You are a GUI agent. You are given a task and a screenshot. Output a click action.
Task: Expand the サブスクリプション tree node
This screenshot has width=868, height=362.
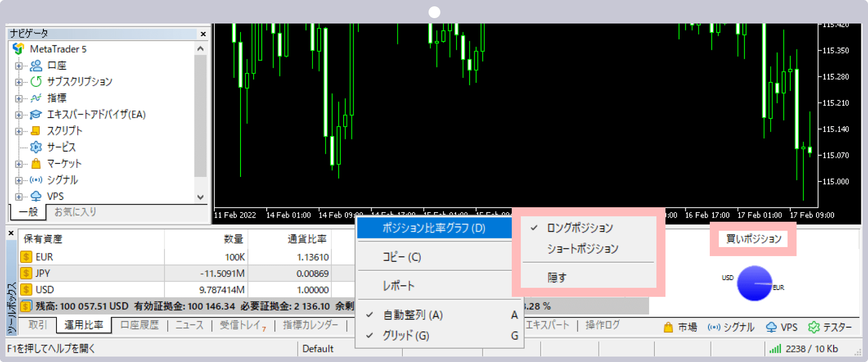pos(19,82)
